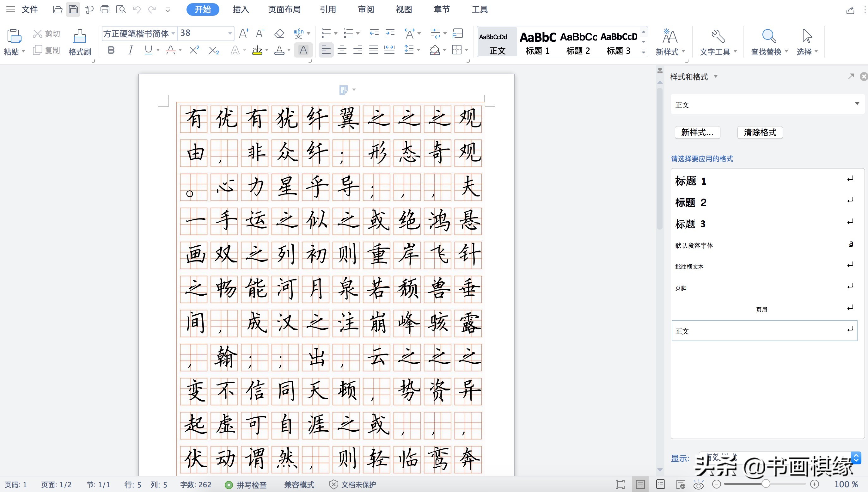Viewport: 868px width, 492px height.
Task: Open the file folder icon
Action: point(58,9)
